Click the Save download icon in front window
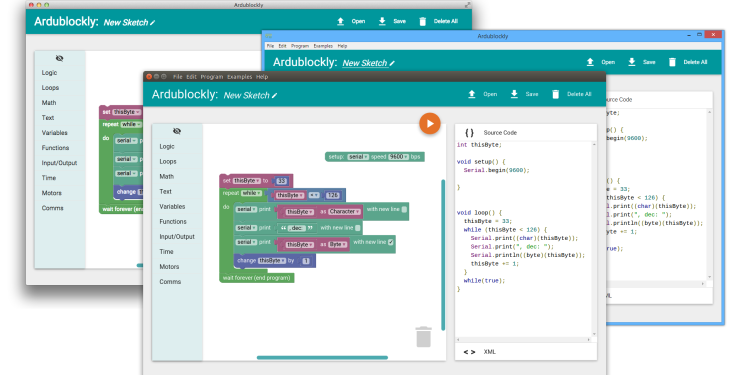Screen dimensions: 750x375 click(514, 94)
